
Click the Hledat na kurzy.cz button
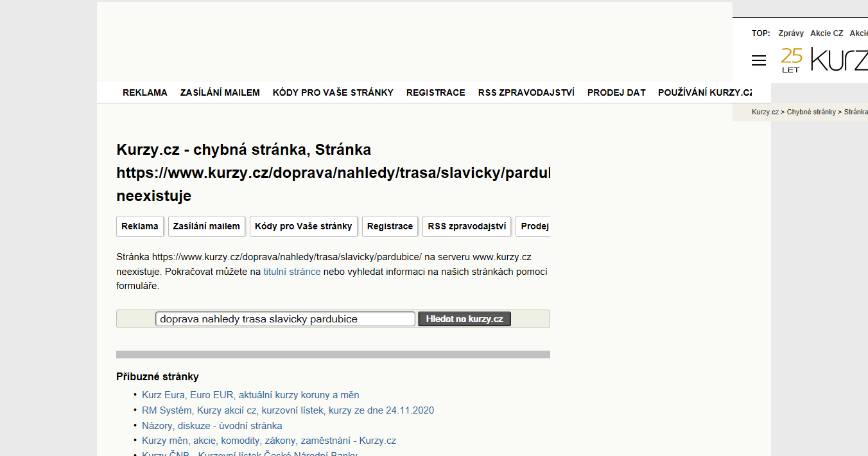[465, 319]
